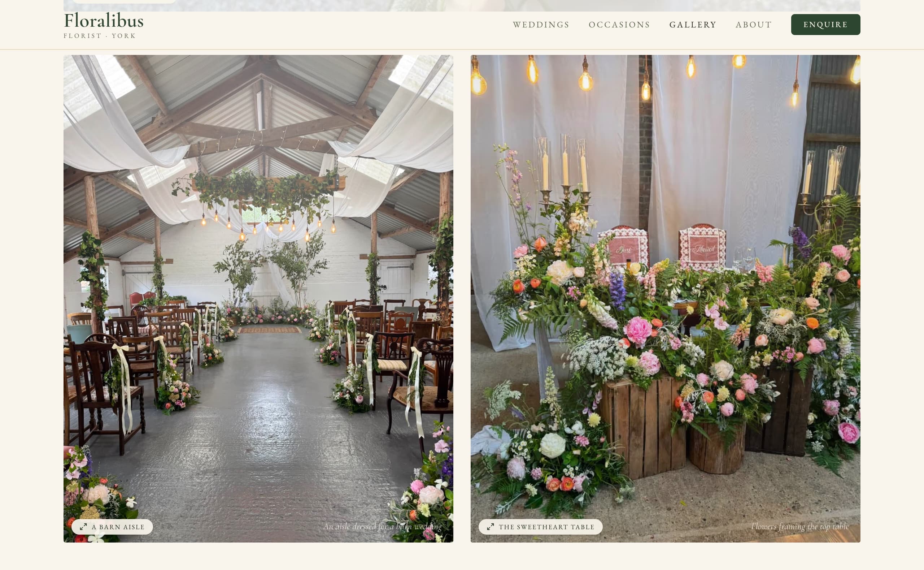Image resolution: width=924 pixels, height=570 pixels.
Task: Click the expand icon on The Sweetheart Table
Action: (490, 527)
